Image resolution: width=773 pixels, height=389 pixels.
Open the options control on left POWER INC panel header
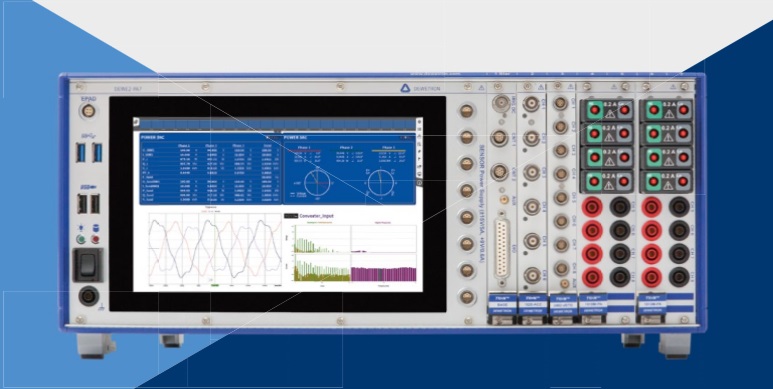click(267, 138)
